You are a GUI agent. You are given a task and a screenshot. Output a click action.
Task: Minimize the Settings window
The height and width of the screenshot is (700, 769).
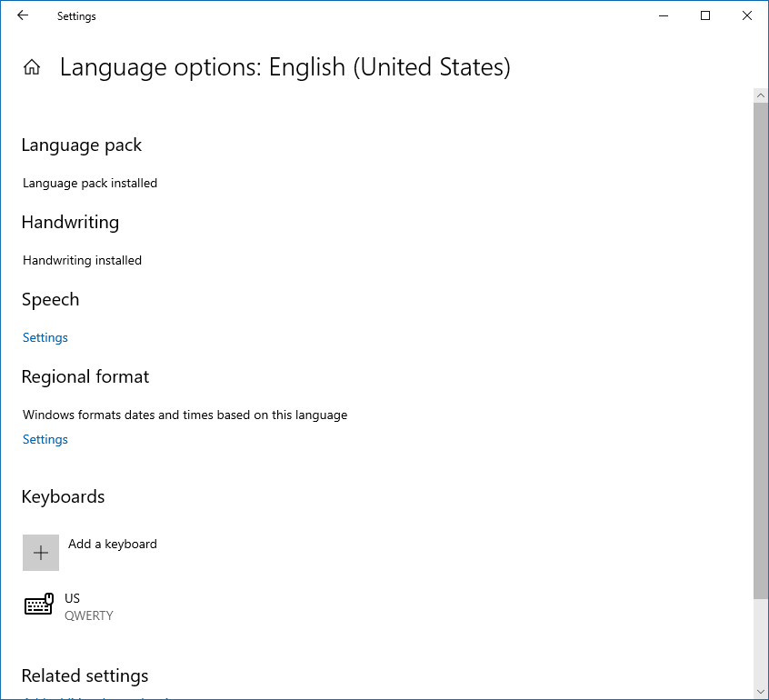coord(664,15)
